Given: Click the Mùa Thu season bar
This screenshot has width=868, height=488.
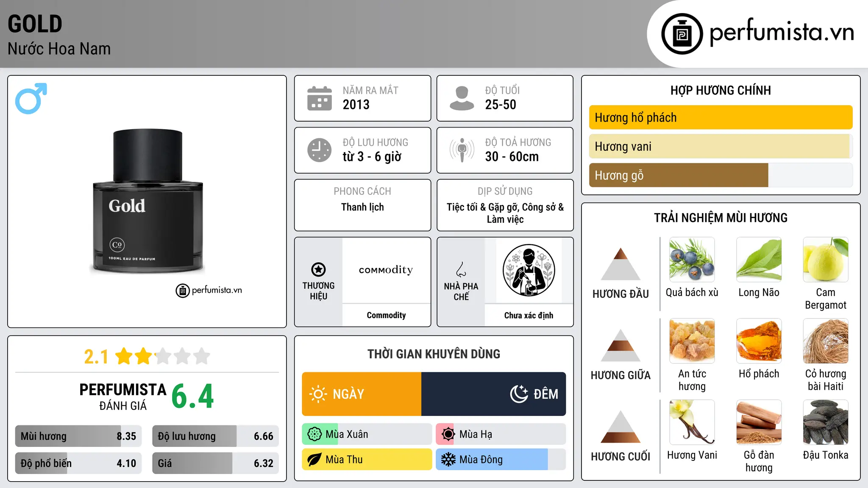Looking at the screenshot, I should (x=367, y=460).
